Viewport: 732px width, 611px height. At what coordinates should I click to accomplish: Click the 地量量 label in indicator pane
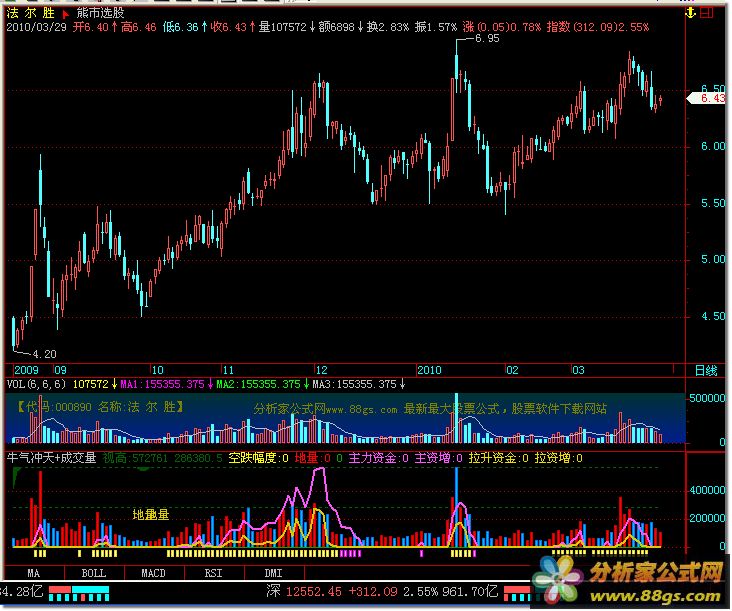[151, 514]
